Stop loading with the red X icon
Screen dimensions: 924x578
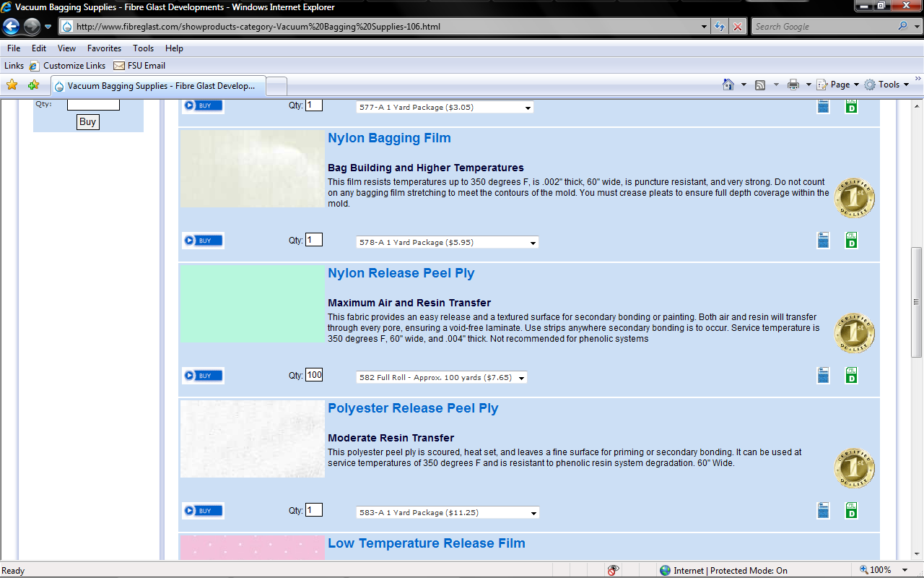(x=737, y=27)
